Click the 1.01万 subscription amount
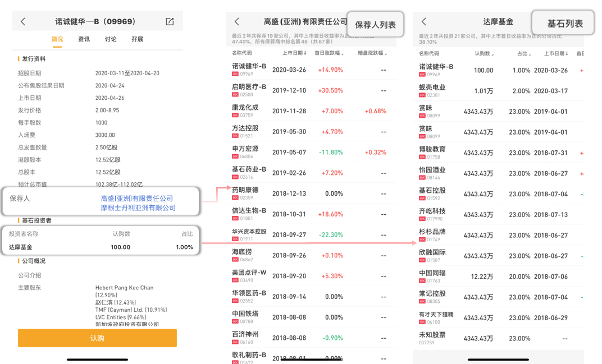This screenshot has height=364, width=602. (x=484, y=91)
